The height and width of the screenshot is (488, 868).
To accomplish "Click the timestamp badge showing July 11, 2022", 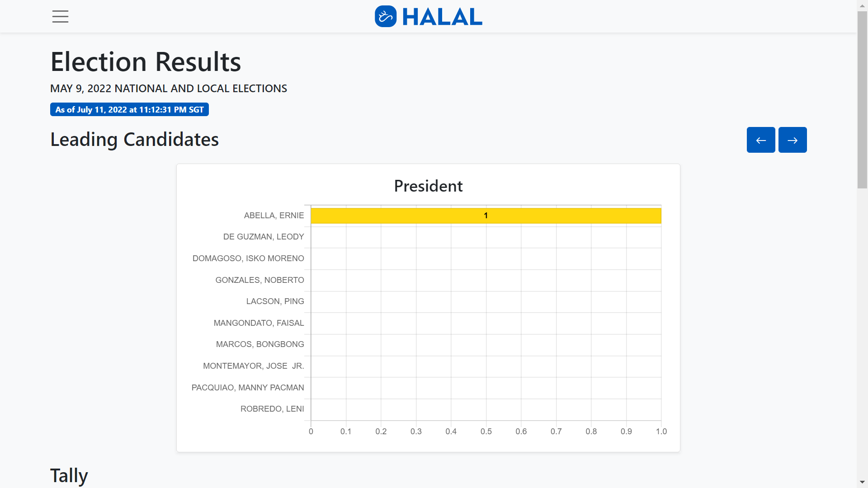I will 129,109.
